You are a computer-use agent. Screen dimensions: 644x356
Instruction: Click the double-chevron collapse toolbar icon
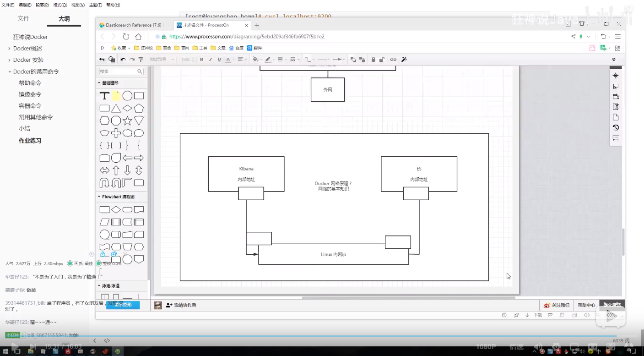click(614, 60)
